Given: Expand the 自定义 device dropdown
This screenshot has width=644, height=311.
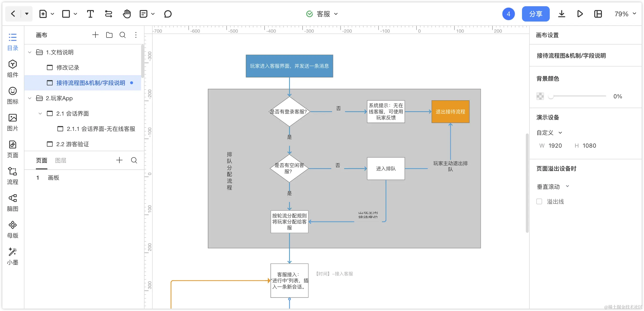Looking at the screenshot, I should 549,133.
